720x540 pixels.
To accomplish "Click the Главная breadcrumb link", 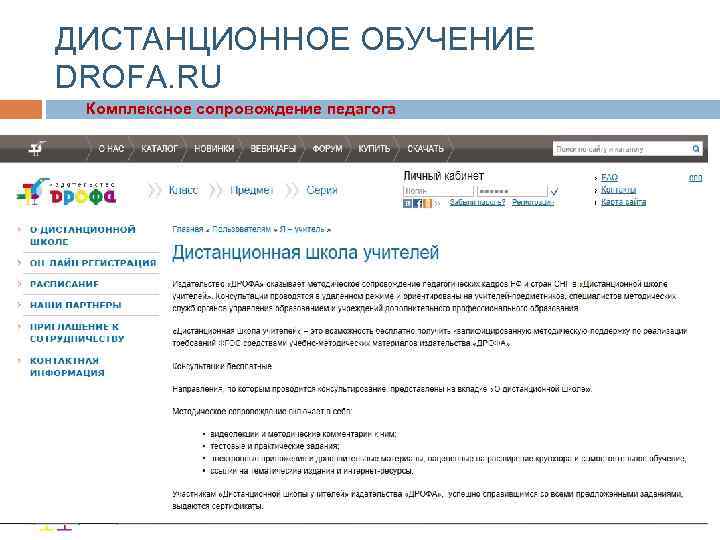I will click(187, 229).
